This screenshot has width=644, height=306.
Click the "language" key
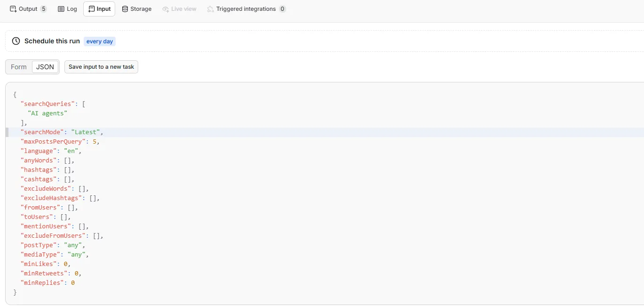coord(39,151)
